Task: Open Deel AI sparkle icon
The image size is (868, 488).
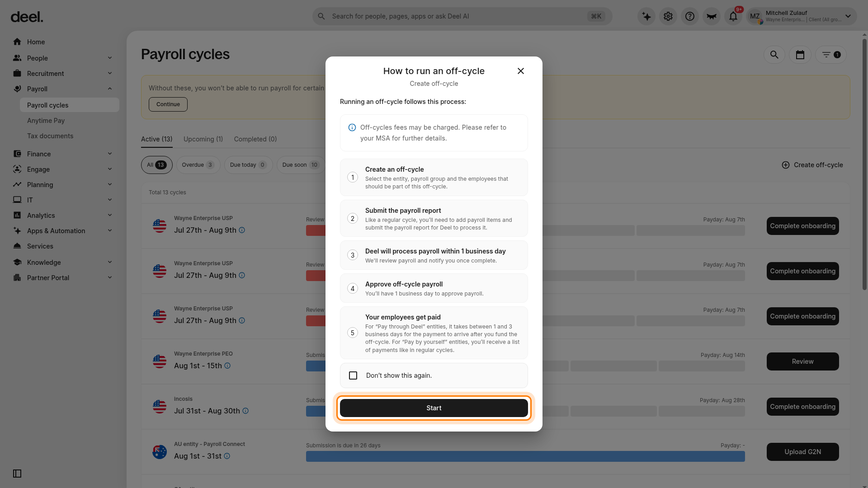Action: [646, 16]
